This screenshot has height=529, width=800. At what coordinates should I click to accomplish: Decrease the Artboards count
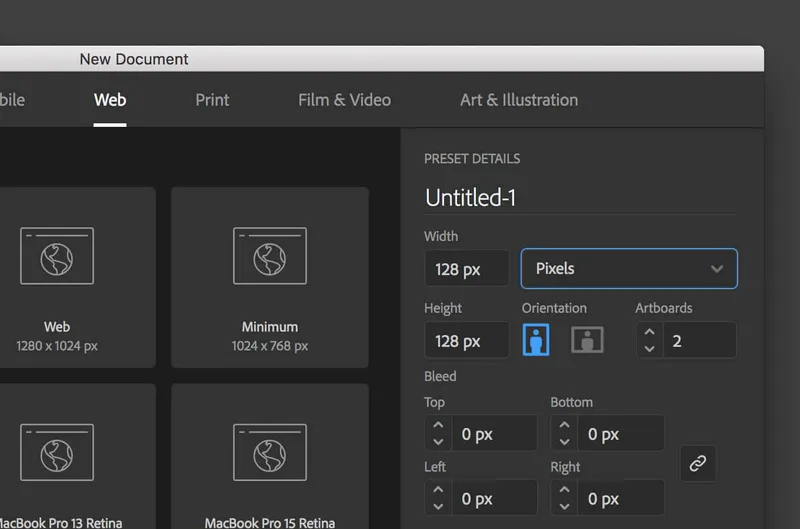pyautogui.click(x=649, y=349)
